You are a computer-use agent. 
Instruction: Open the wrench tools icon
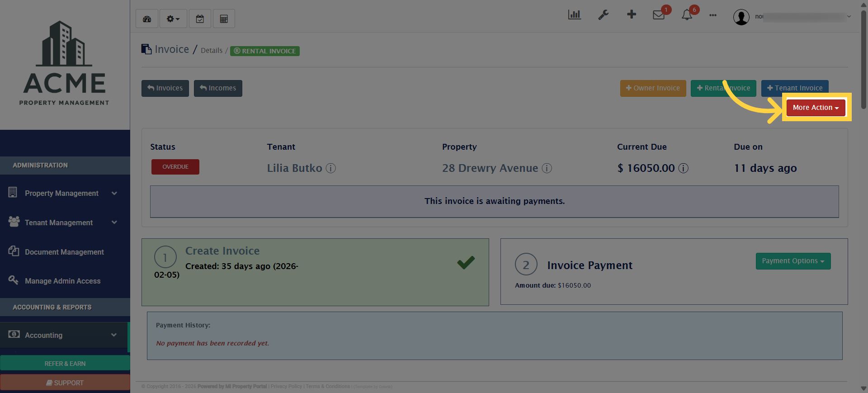coord(603,15)
